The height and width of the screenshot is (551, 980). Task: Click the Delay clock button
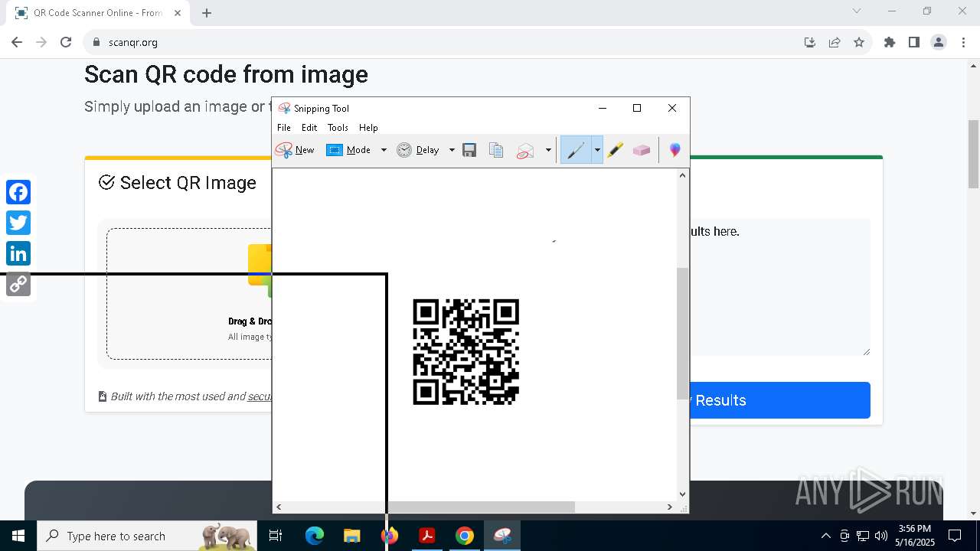click(418, 150)
